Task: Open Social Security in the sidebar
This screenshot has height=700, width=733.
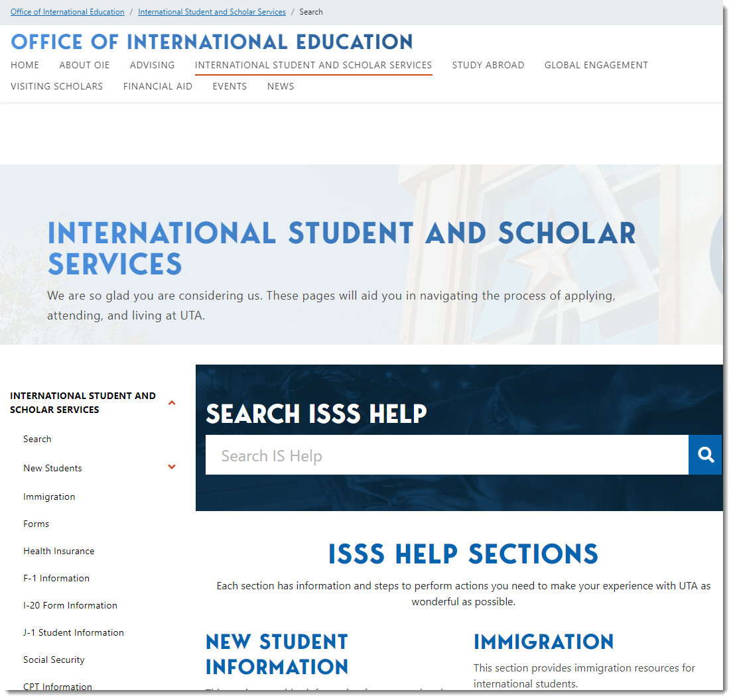Action: [54, 660]
